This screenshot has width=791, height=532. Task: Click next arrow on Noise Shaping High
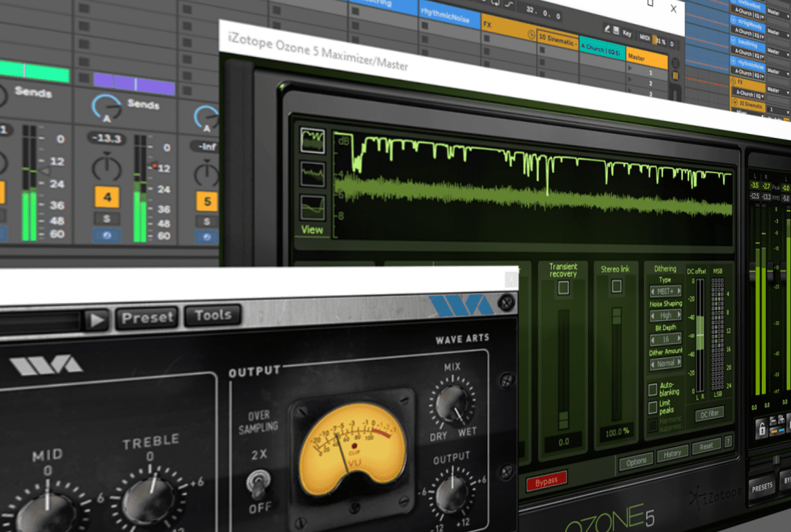678,315
